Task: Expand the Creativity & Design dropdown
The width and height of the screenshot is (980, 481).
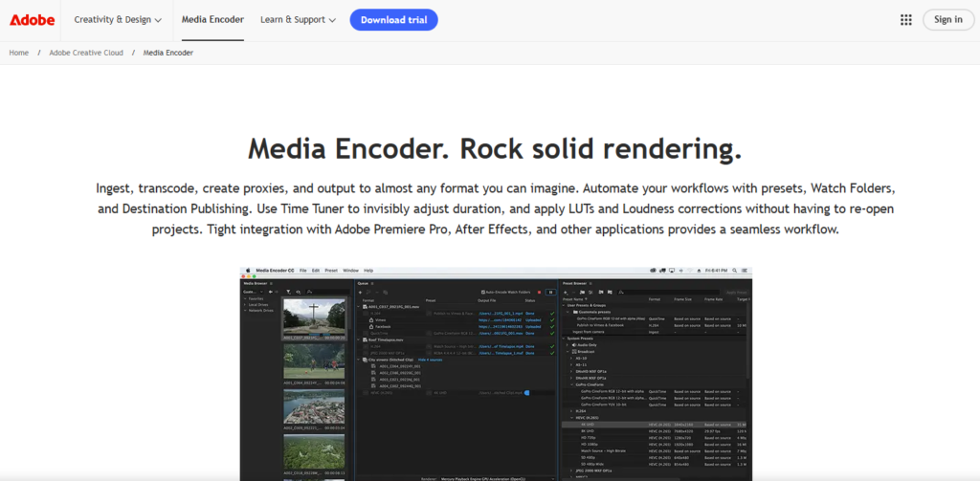Action: [x=119, y=19]
